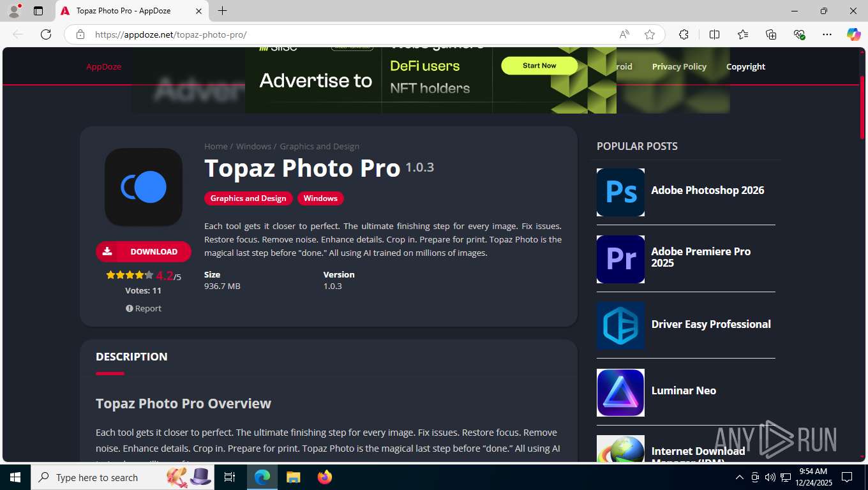The image size is (868, 490).
Task: Open the Favorites list
Action: (x=743, y=34)
